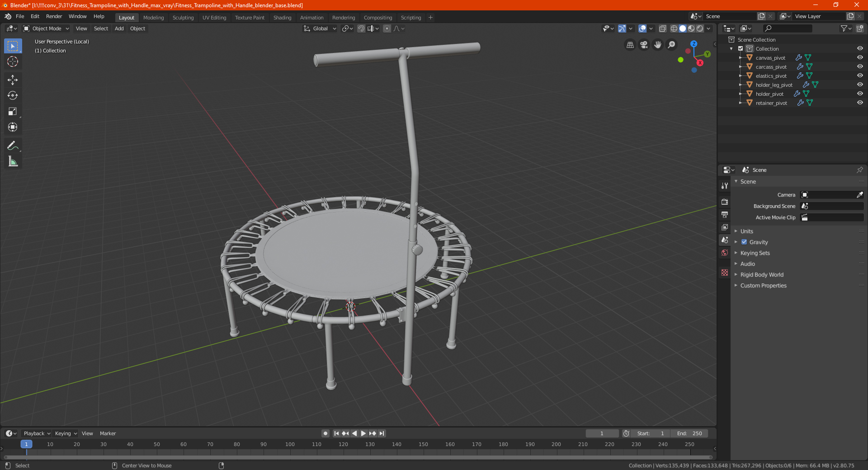This screenshot has width=868, height=470.
Task: Switch to wireframe shading mode
Action: pyautogui.click(x=674, y=28)
